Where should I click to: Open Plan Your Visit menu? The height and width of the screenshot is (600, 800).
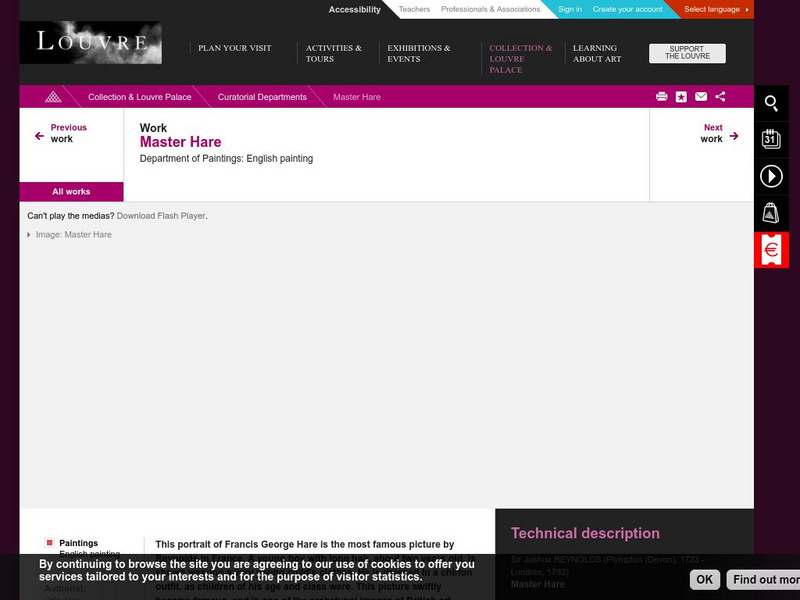pos(235,48)
